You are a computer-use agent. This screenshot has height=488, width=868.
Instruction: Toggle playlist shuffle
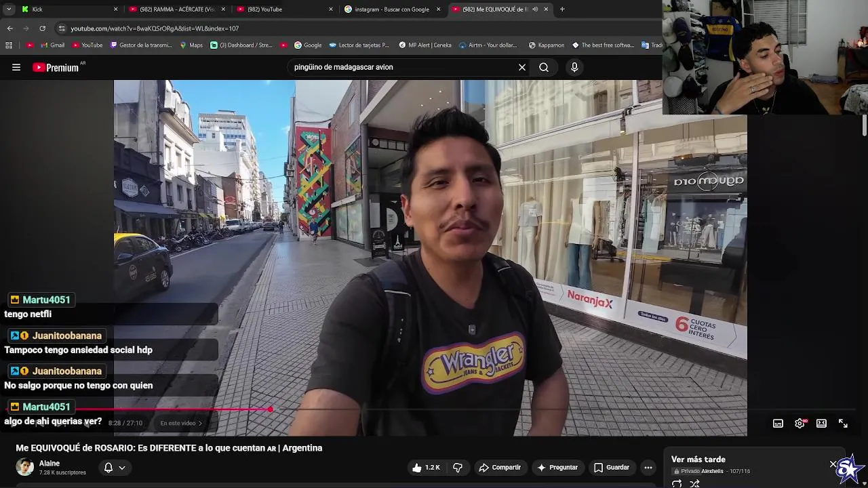click(695, 483)
